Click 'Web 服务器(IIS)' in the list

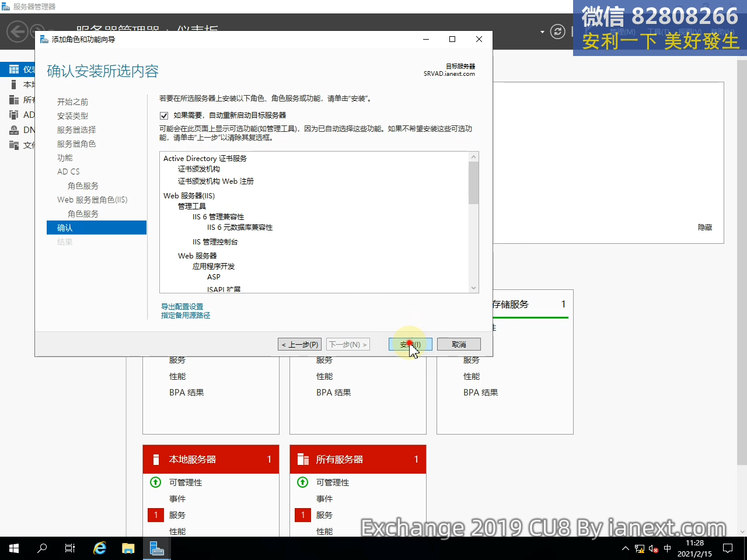pos(189,196)
